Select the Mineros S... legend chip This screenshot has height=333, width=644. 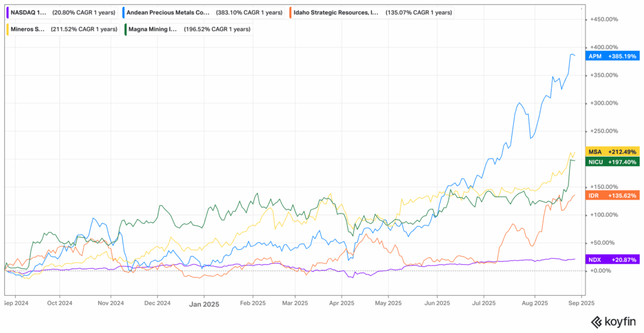tap(62, 29)
